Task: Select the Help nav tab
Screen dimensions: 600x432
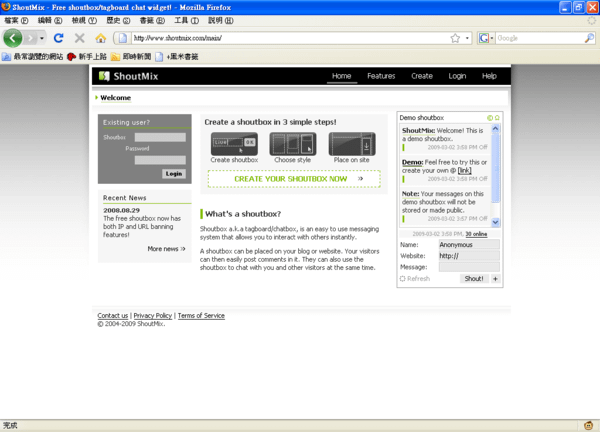Action: (489, 76)
